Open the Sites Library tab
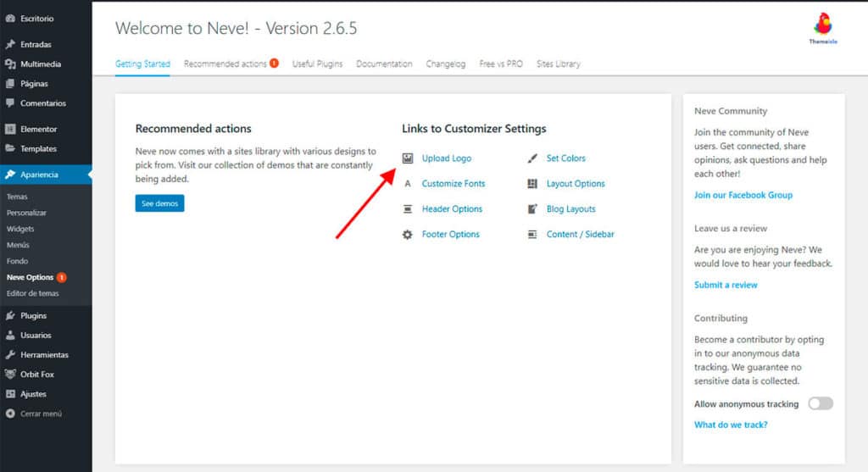Image resolution: width=868 pixels, height=472 pixels. point(559,64)
